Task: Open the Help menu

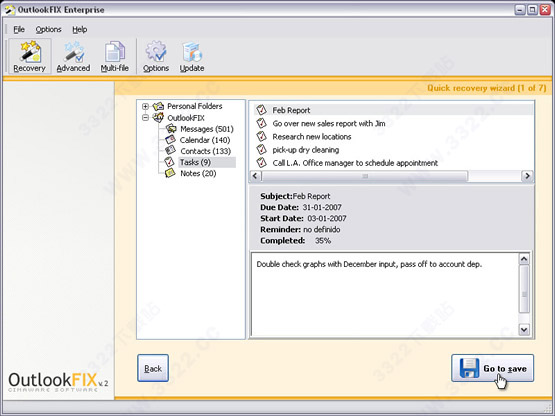Action: pos(80,29)
